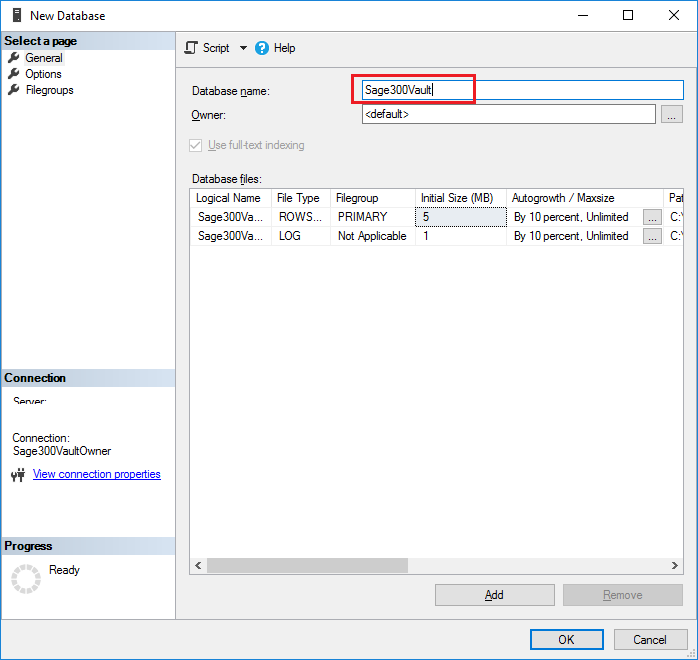The width and height of the screenshot is (698, 660).
Task: Click the Add button
Action: (495, 595)
